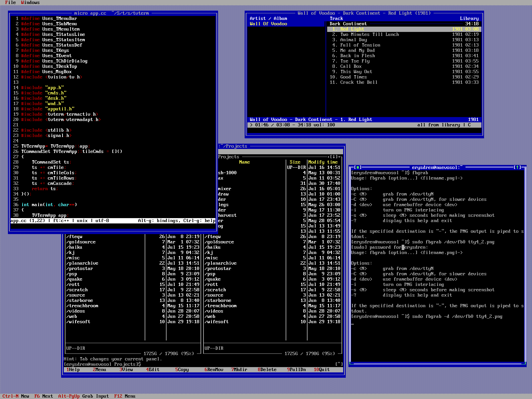
Task: Open the 9PullDn pull-down menu
Action: tap(296, 370)
